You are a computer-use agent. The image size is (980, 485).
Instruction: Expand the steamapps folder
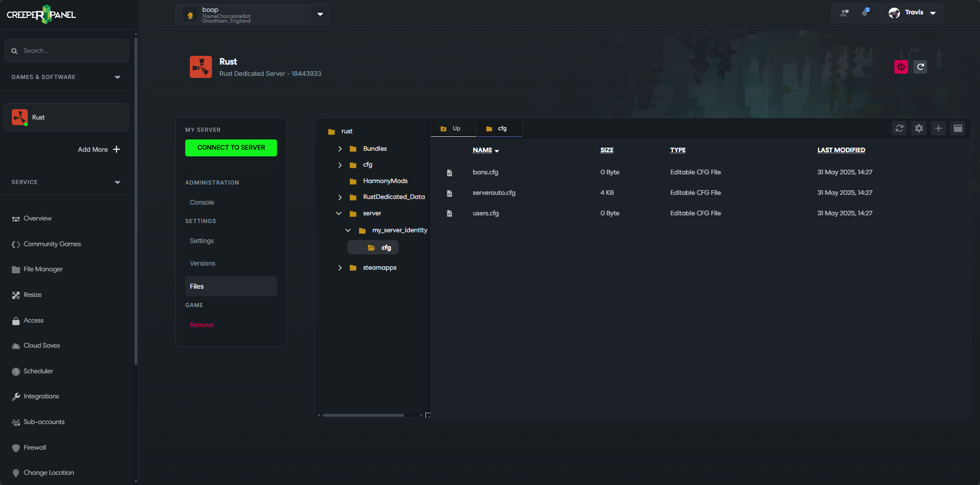(x=340, y=267)
